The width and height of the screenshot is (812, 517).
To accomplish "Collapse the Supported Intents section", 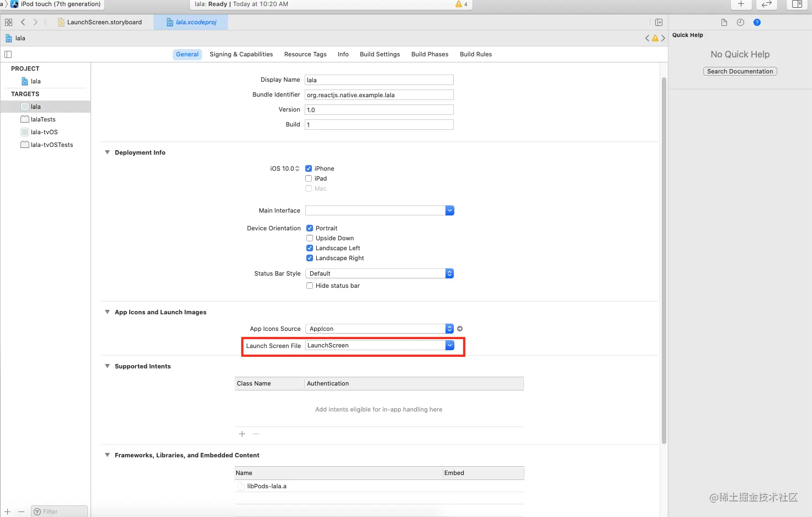I will click(x=107, y=366).
